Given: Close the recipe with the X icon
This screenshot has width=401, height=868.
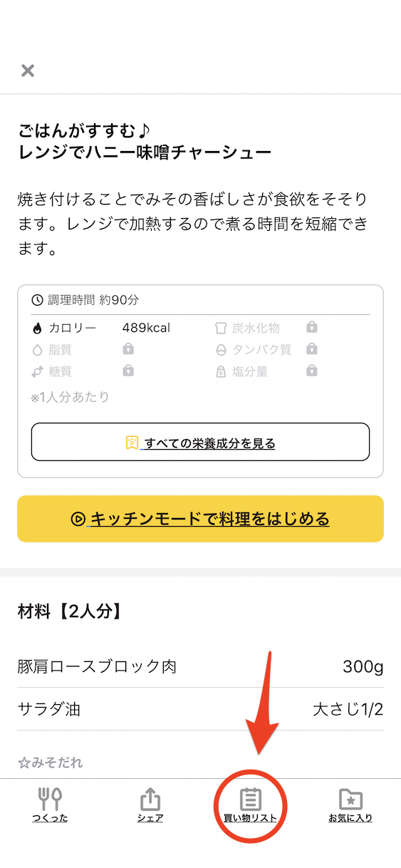Looking at the screenshot, I should [27, 70].
